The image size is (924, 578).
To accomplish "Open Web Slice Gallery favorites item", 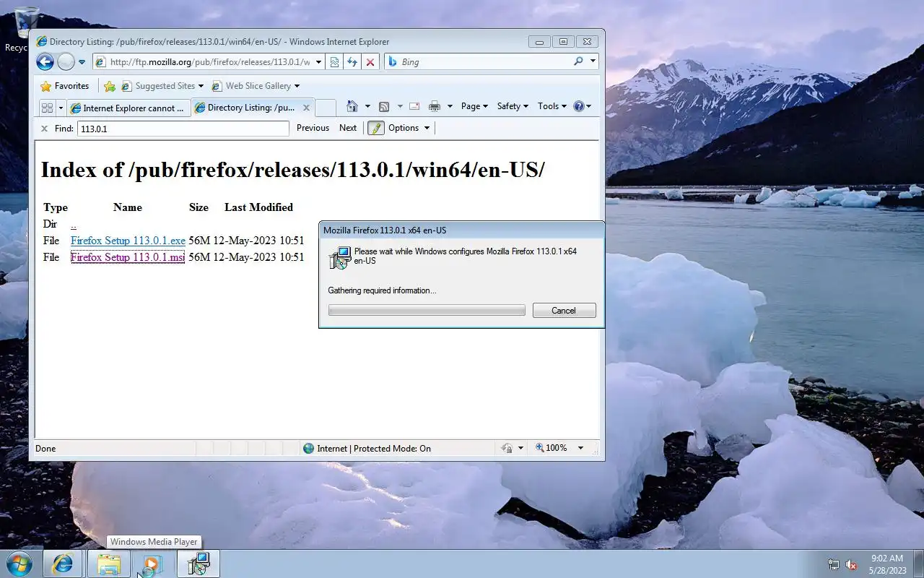I will pyautogui.click(x=256, y=86).
